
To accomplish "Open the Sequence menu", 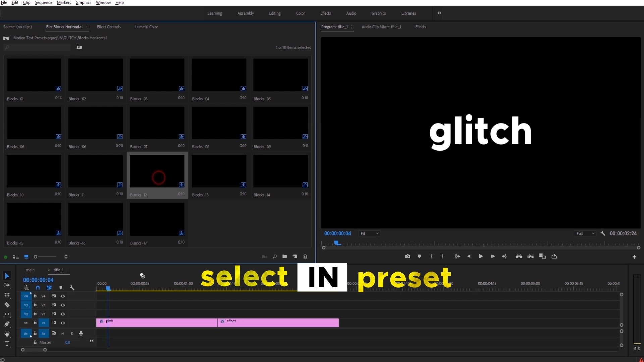I will point(43,3).
